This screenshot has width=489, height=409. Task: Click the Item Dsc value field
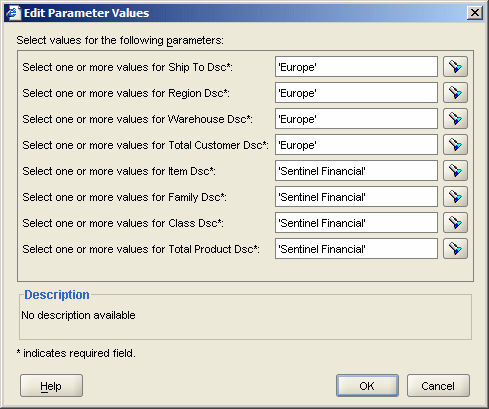click(x=356, y=171)
